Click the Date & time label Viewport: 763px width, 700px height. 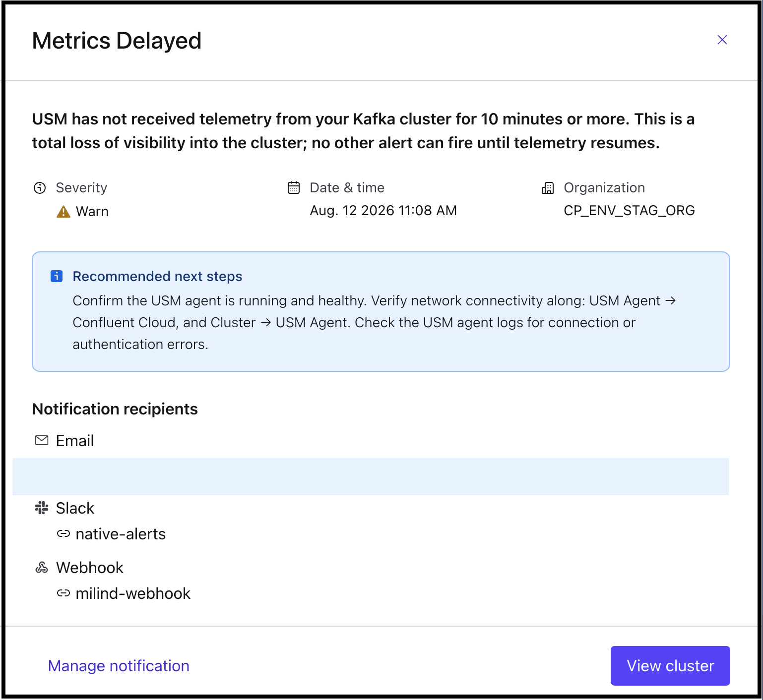[347, 187]
